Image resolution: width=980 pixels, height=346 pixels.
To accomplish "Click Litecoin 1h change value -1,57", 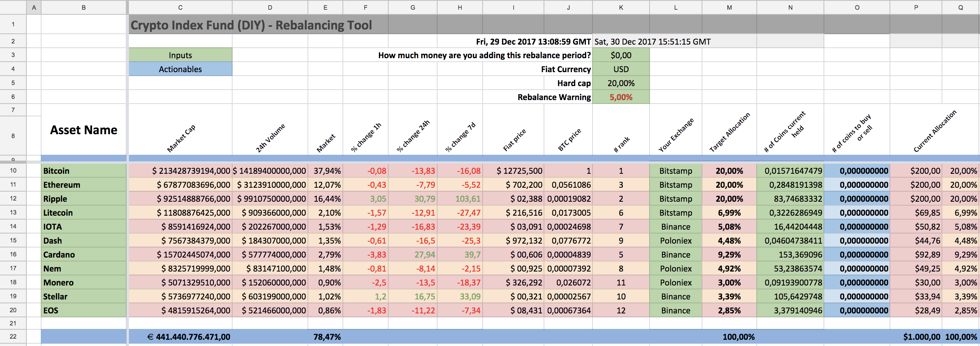I will pos(365,213).
